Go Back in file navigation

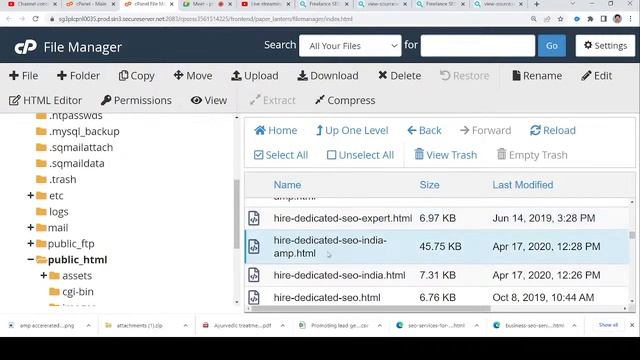424,131
